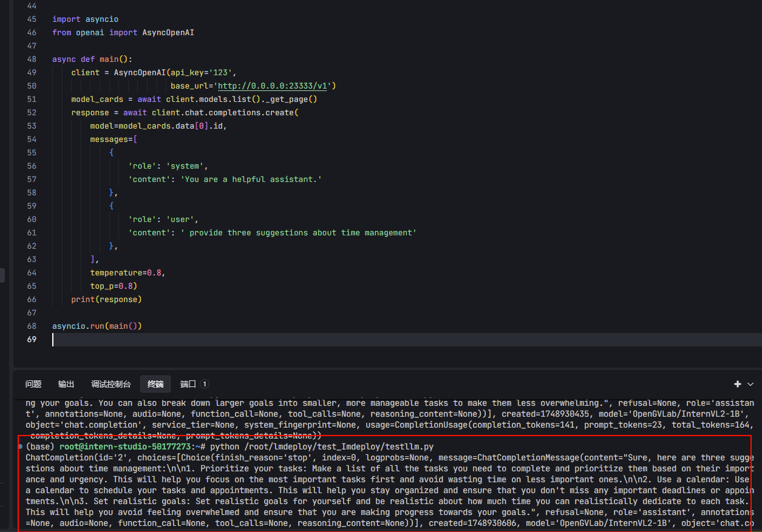Click line number 62 in gutter
This screenshot has width=762, height=532.
pos(32,246)
